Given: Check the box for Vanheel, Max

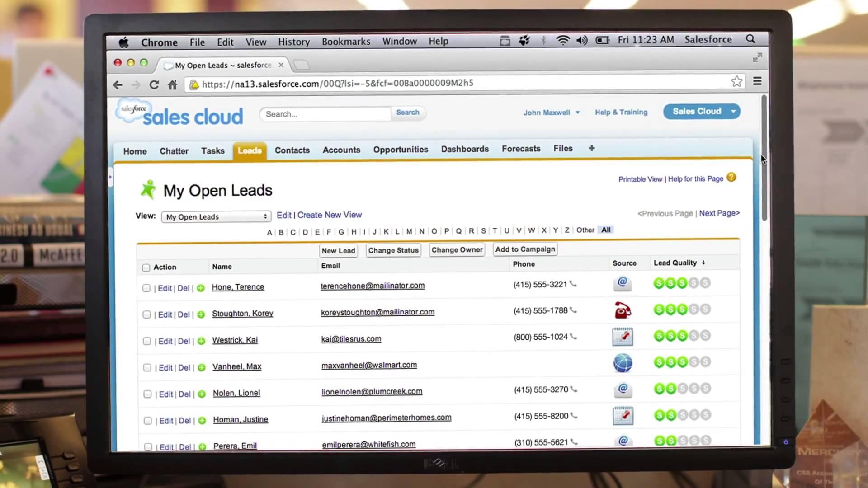Looking at the screenshot, I should pos(147,368).
